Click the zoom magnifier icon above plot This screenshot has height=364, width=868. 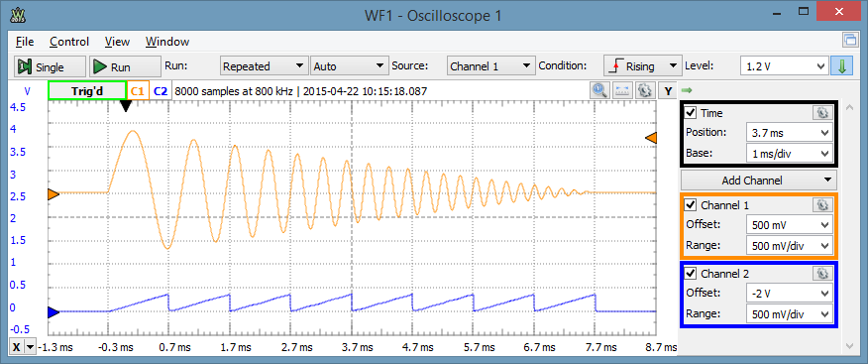(599, 90)
